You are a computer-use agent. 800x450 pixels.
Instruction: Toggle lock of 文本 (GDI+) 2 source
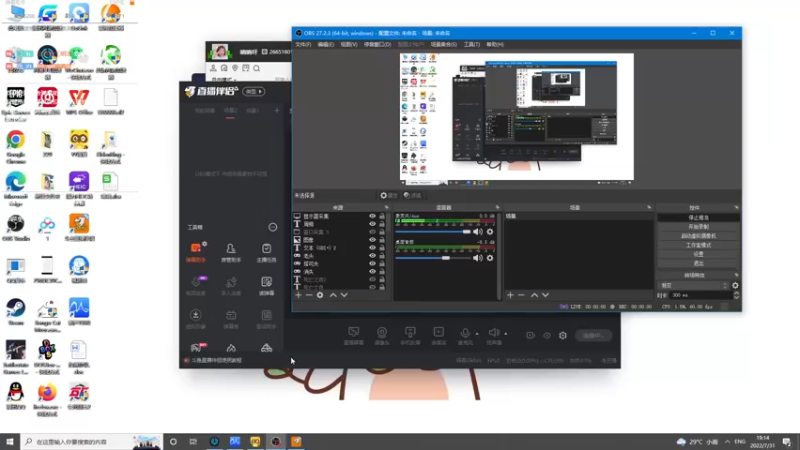[382, 248]
